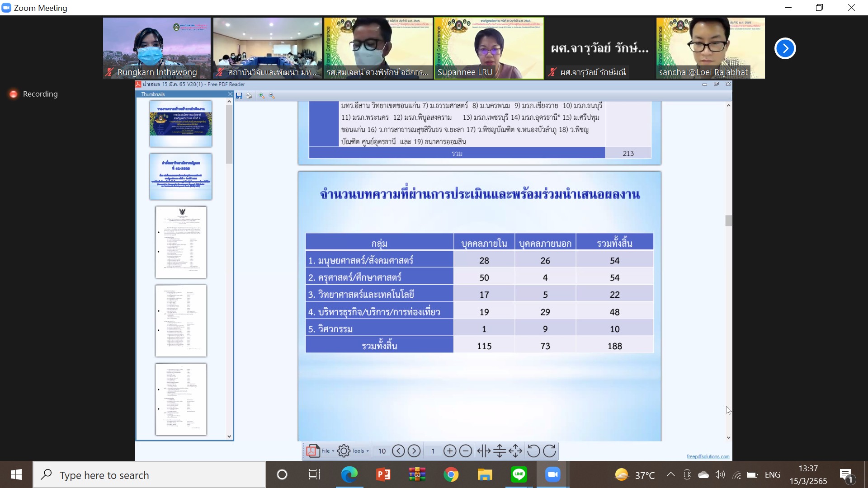The height and width of the screenshot is (488, 868).
Task: Click the document scroll-up arrow
Action: point(728,106)
